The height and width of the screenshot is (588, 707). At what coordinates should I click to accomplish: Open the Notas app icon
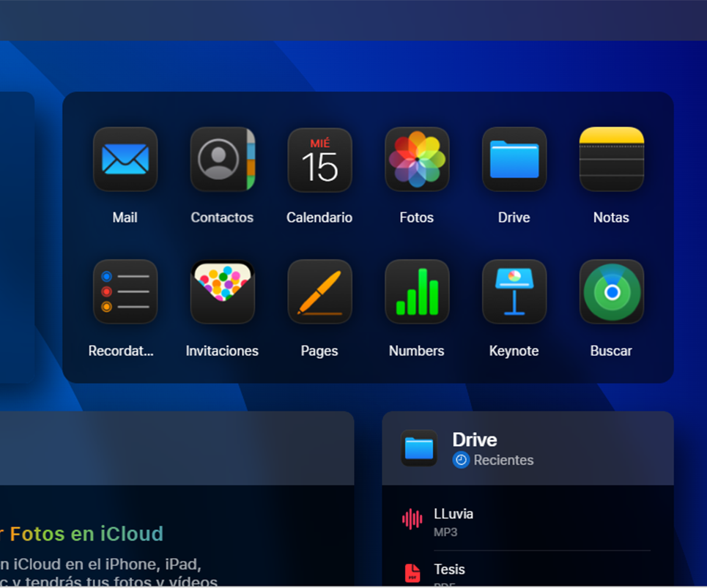[x=612, y=159]
